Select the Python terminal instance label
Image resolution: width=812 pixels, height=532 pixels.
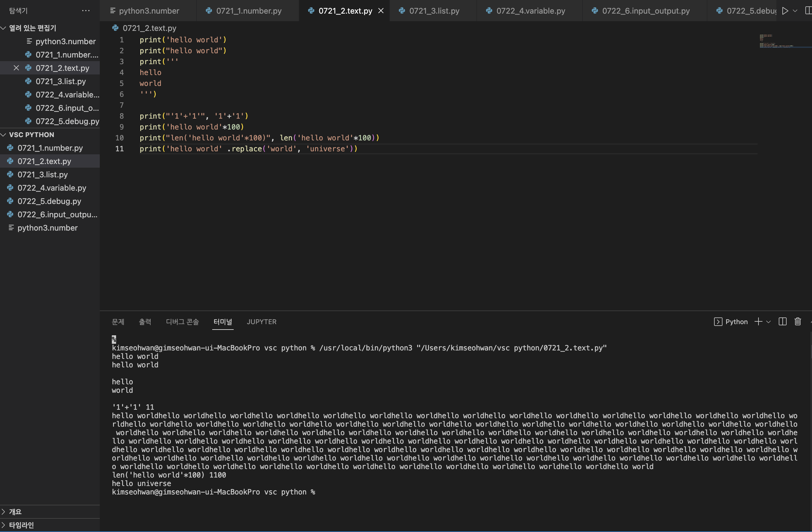pos(736,322)
